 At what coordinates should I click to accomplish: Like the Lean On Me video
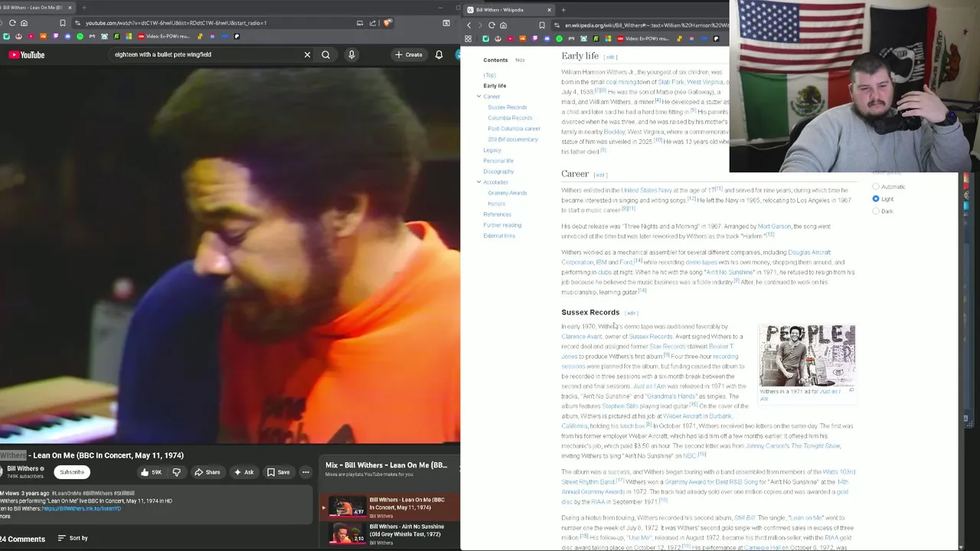pyautogui.click(x=151, y=472)
